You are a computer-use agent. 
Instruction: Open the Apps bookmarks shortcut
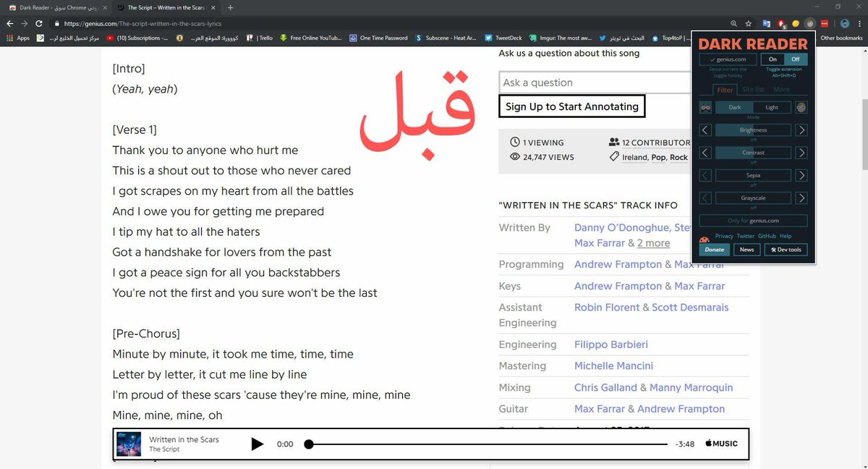[x=18, y=38]
